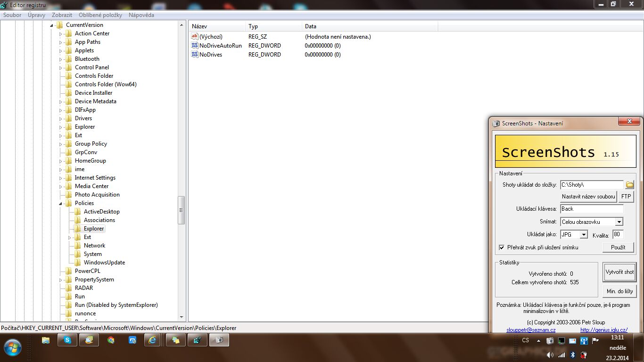Image resolution: width=644 pixels, height=362 pixels.
Task: Click the Vytvořit shot button
Action: click(x=619, y=272)
